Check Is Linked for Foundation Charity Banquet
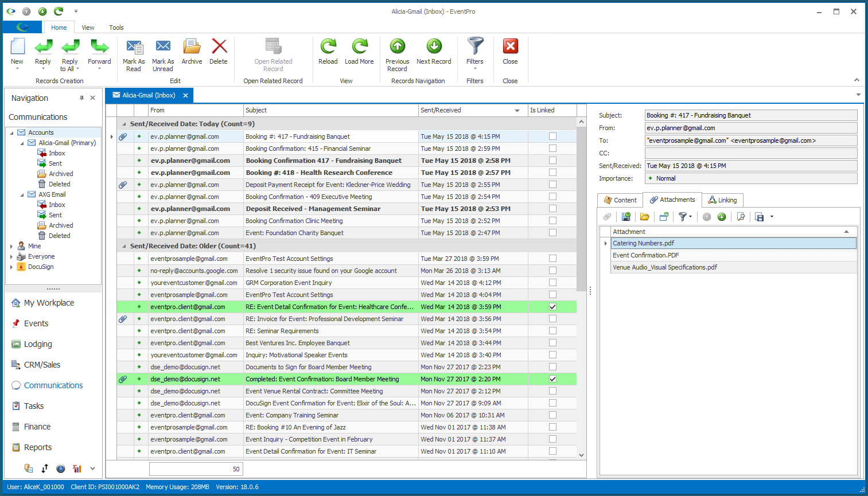The width and height of the screenshot is (868, 496). pyautogui.click(x=552, y=233)
